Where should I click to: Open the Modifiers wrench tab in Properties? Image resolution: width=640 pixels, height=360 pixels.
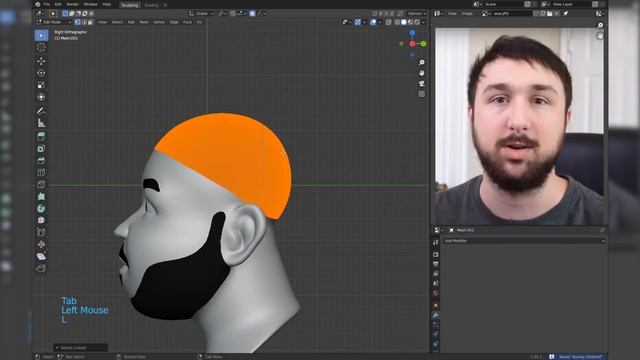click(x=436, y=315)
